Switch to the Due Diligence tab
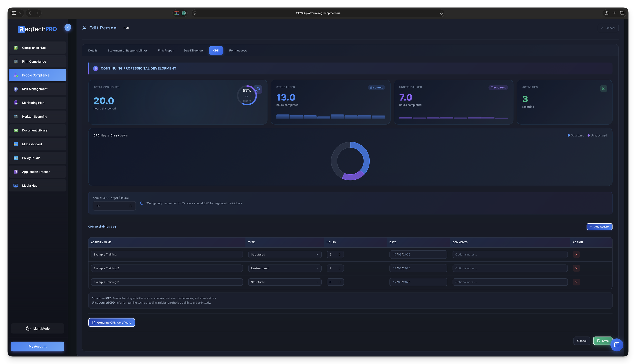636x364 pixels. [x=193, y=50]
